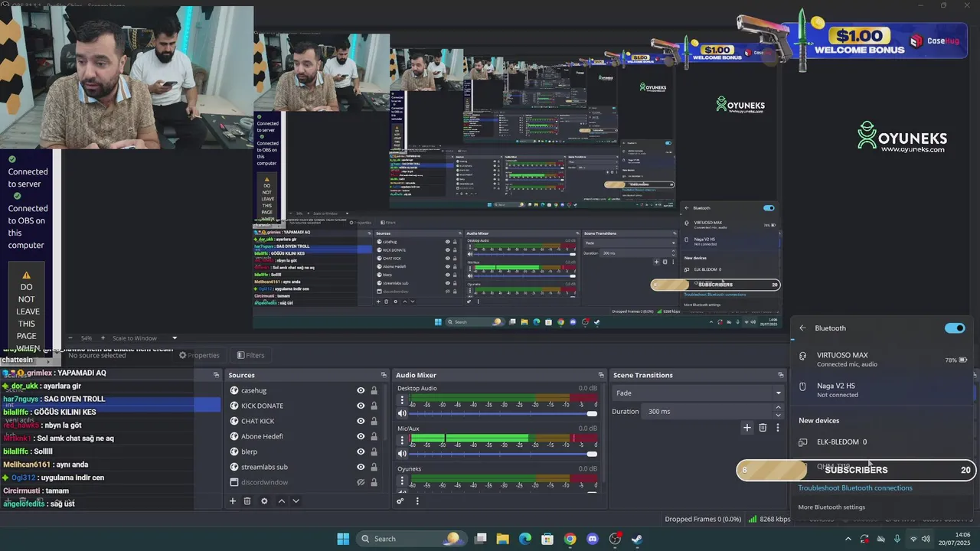Adjust Mic/Aux volume slider
Screen dimensions: 980x551
pyautogui.click(x=503, y=455)
